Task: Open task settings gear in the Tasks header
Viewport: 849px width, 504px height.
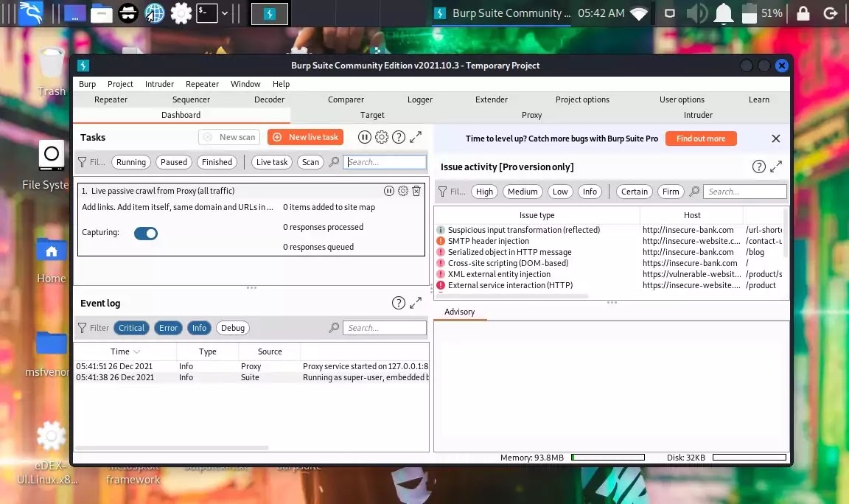Action: 382,138
